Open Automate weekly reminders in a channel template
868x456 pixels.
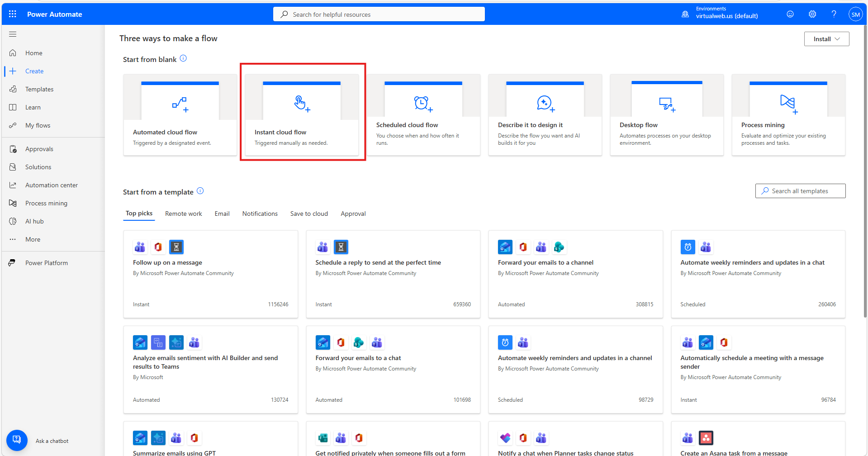pos(576,370)
